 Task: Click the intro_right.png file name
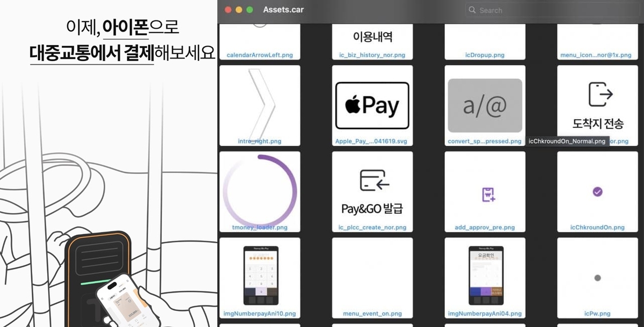tap(260, 141)
